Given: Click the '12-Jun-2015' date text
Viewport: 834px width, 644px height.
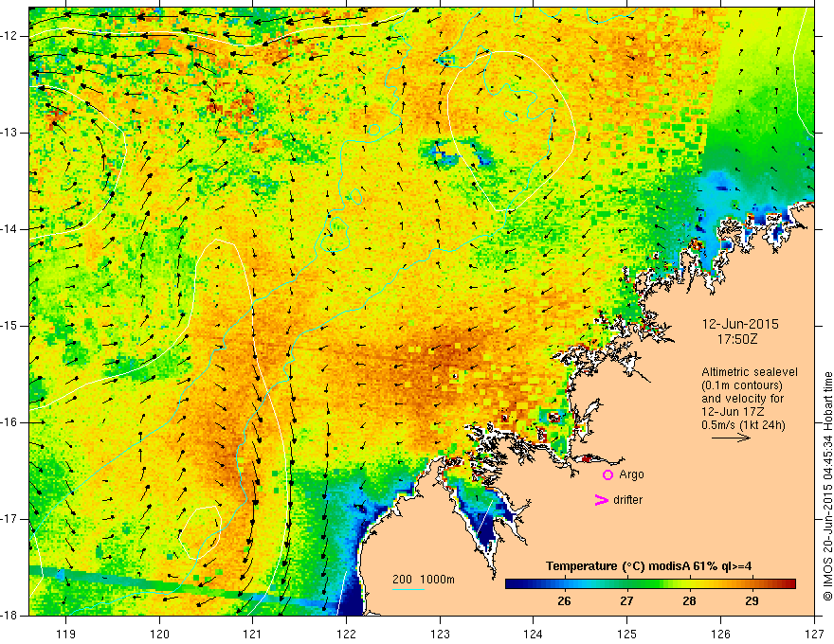Looking at the screenshot, I should (x=740, y=324).
